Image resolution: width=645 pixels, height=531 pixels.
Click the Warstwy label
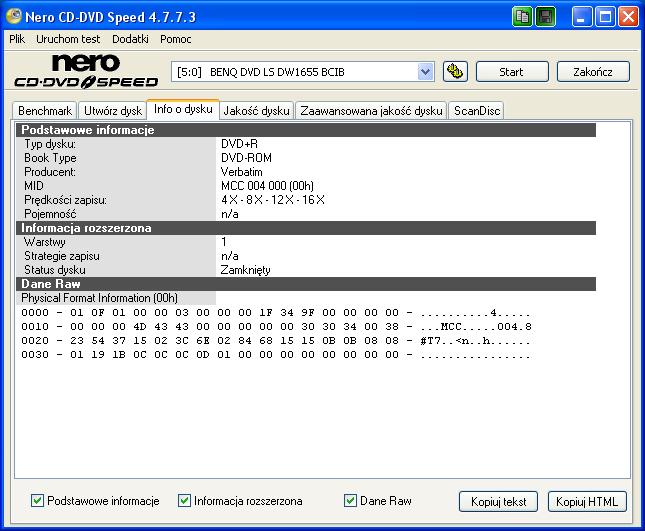[45, 242]
